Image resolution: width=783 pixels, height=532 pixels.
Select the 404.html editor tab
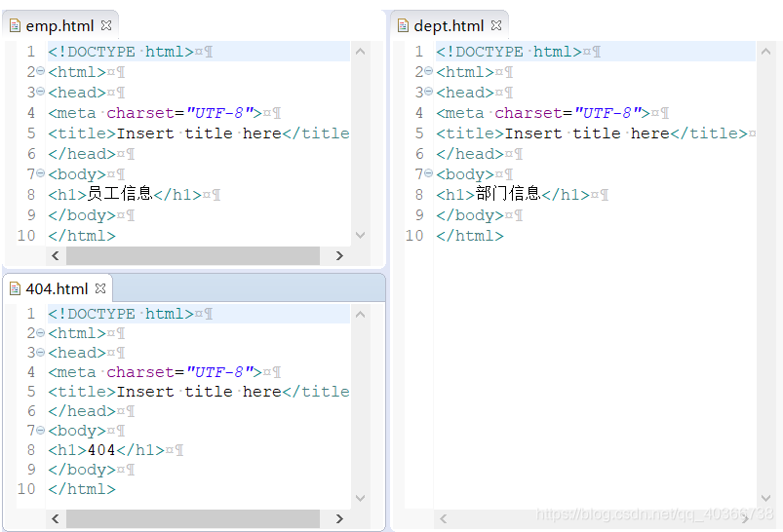coord(57,288)
